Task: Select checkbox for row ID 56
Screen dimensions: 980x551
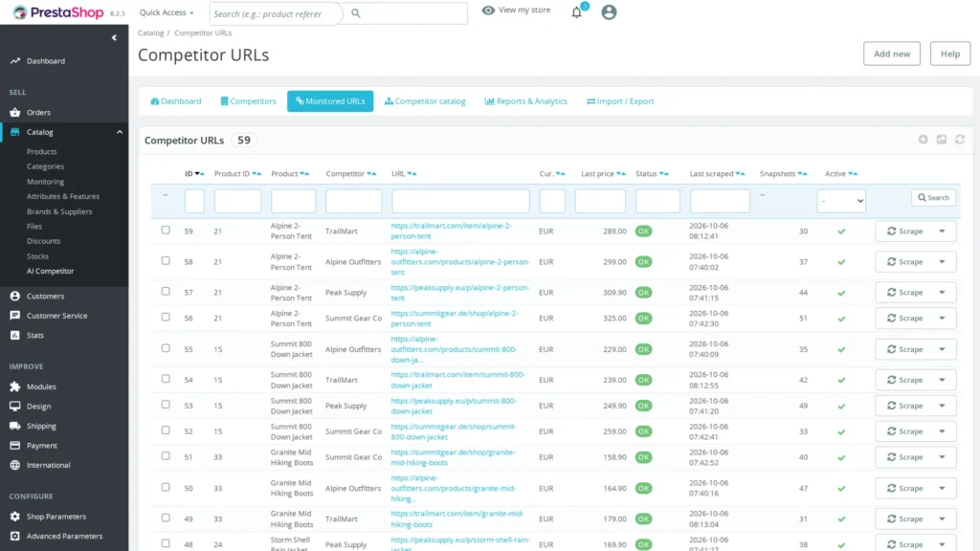Action: pos(166,317)
